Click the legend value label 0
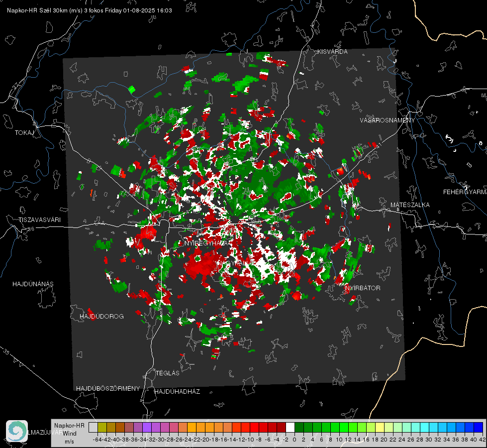The width and height of the screenshot is (487, 448). pos(294,440)
